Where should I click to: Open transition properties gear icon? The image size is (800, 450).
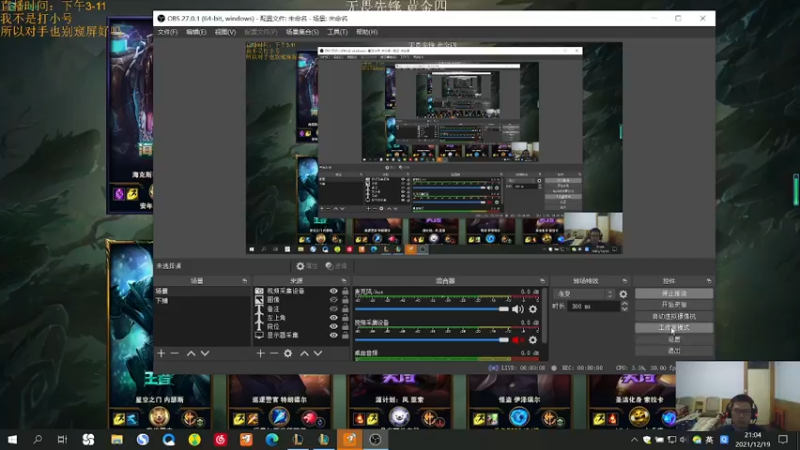623,294
